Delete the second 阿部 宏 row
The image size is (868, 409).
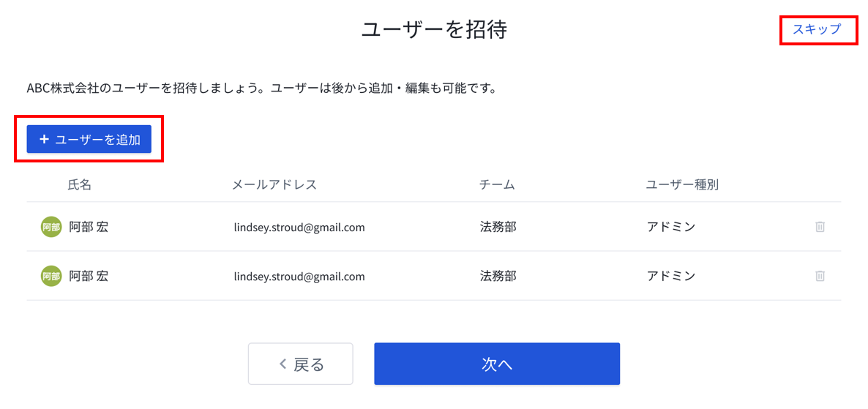pos(820,276)
